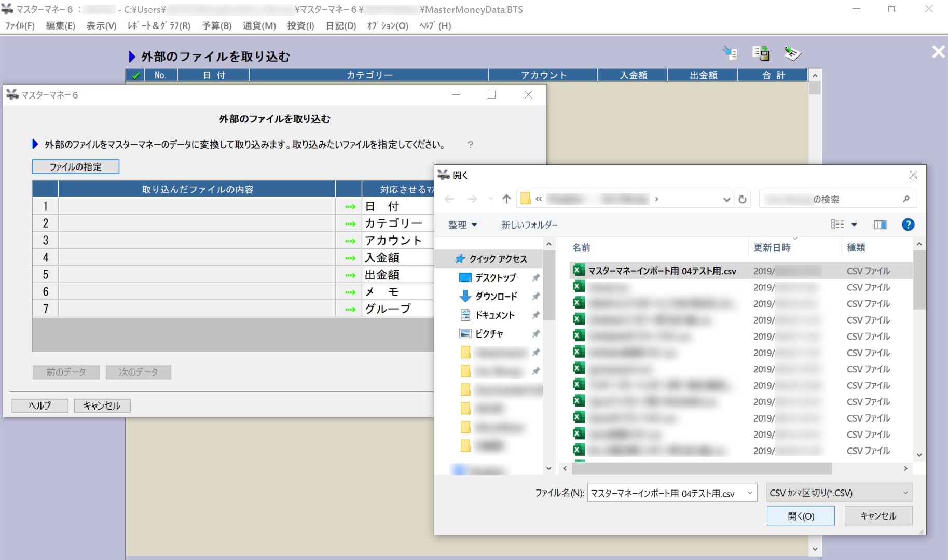Open ダウンロード in navigation pane
Image resolution: width=948 pixels, height=560 pixels.
click(496, 296)
